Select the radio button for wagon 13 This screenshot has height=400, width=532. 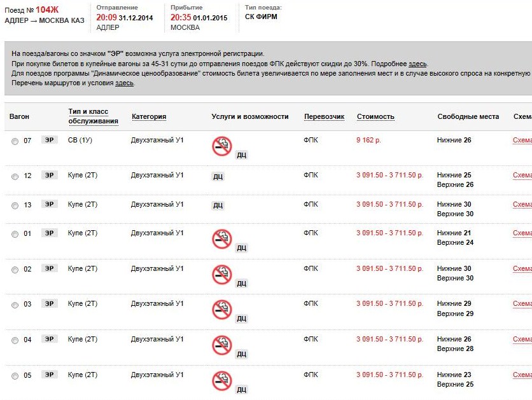(15, 205)
